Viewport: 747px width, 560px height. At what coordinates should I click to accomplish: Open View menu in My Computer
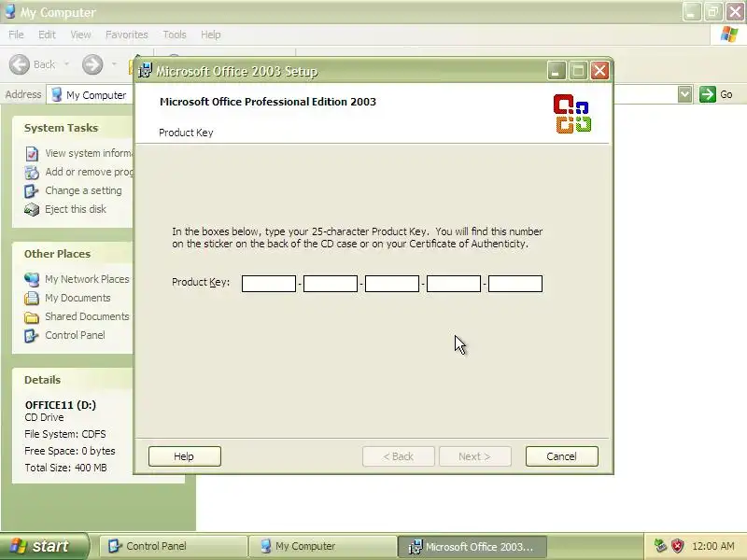pyautogui.click(x=80, y=35)
